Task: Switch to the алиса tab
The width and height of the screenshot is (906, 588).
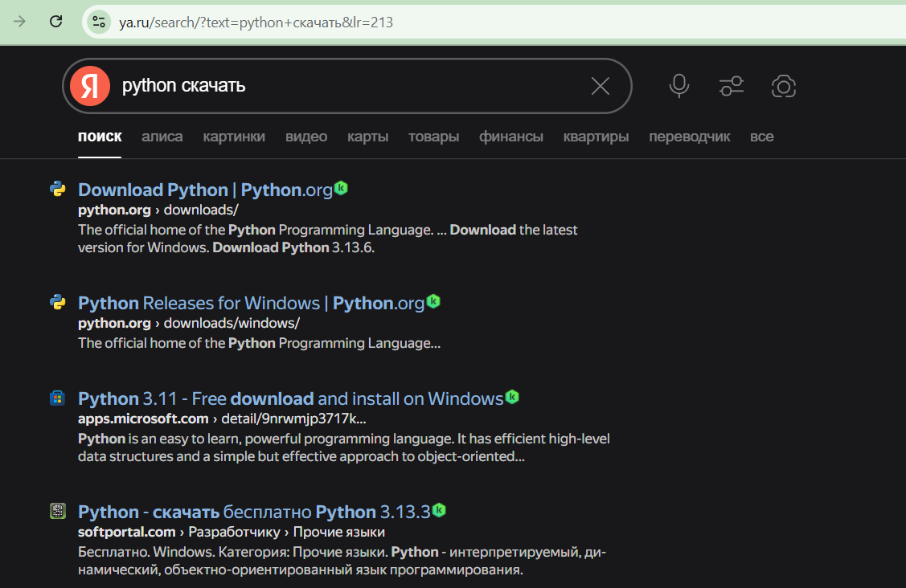Action: pos(162,137)
